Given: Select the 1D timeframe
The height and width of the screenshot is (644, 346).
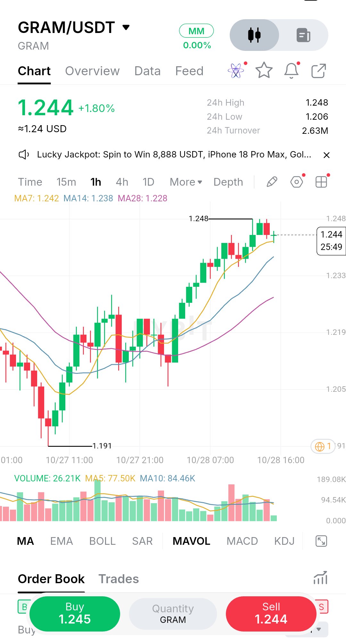Looking at the screenshot, I should (148, 182).
